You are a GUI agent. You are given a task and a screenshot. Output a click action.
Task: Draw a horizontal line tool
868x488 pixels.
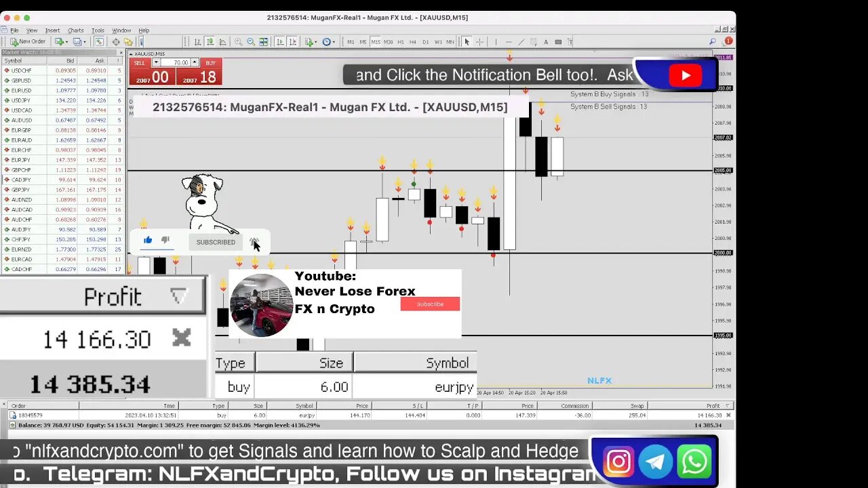click(509, 42)
